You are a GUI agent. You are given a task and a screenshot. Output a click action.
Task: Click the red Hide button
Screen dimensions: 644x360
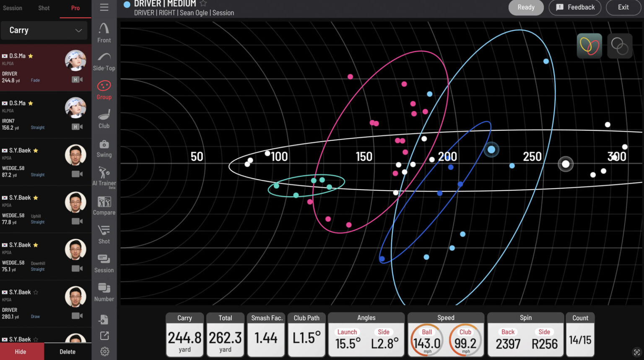(21, 351)
